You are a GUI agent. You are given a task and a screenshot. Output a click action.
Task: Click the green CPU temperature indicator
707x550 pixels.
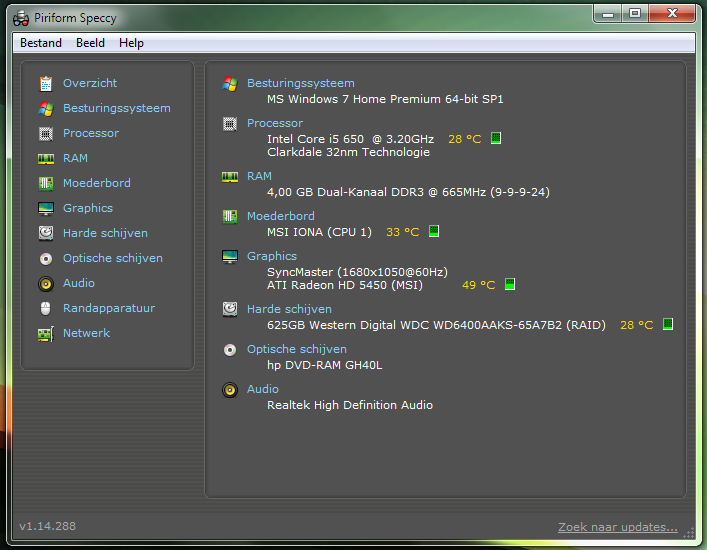coord(496,139)
